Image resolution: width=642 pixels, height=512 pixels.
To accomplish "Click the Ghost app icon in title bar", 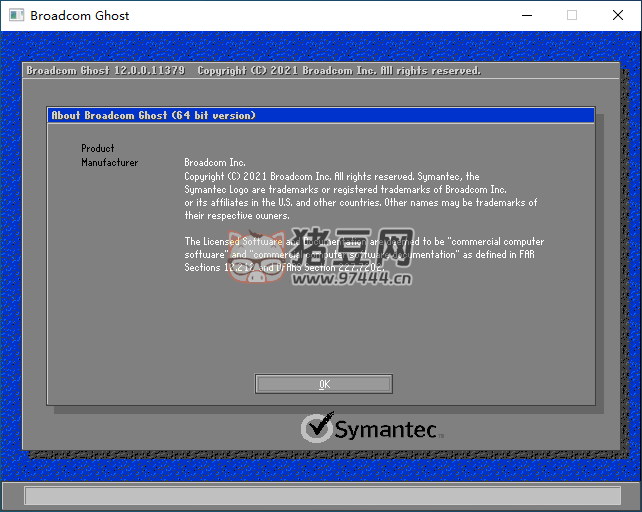I will tap(15, 16).
